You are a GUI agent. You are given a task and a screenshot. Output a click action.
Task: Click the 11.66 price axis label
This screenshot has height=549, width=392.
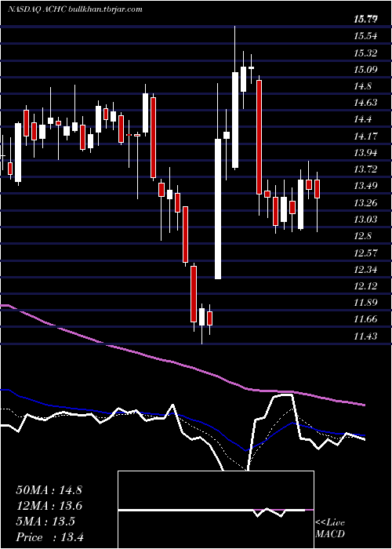click(x=366, y=318)
